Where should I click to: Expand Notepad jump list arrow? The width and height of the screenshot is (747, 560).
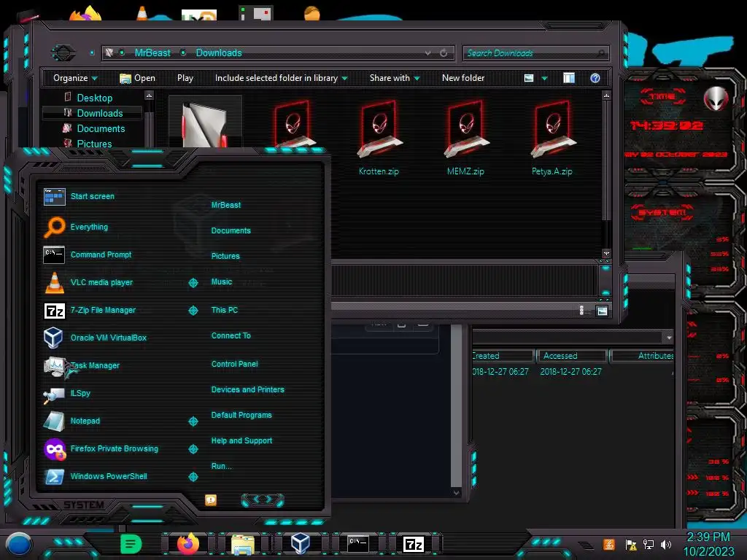tap(193, 421)
